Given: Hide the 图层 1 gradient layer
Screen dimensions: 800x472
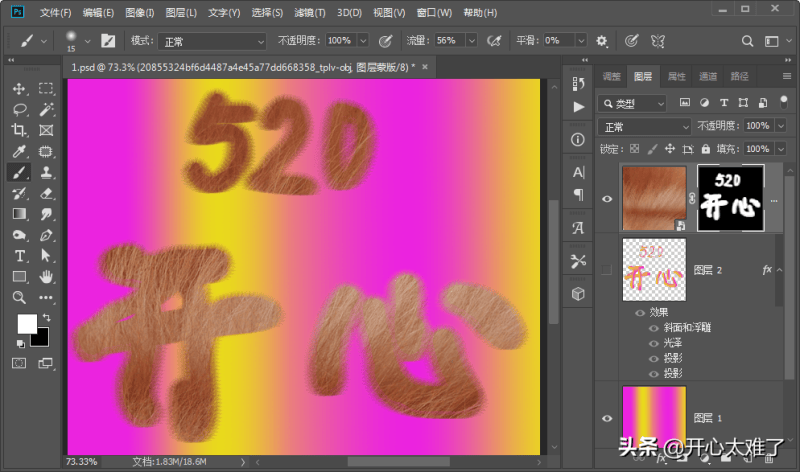Looking at the screenshot, I should coord(606,418).
